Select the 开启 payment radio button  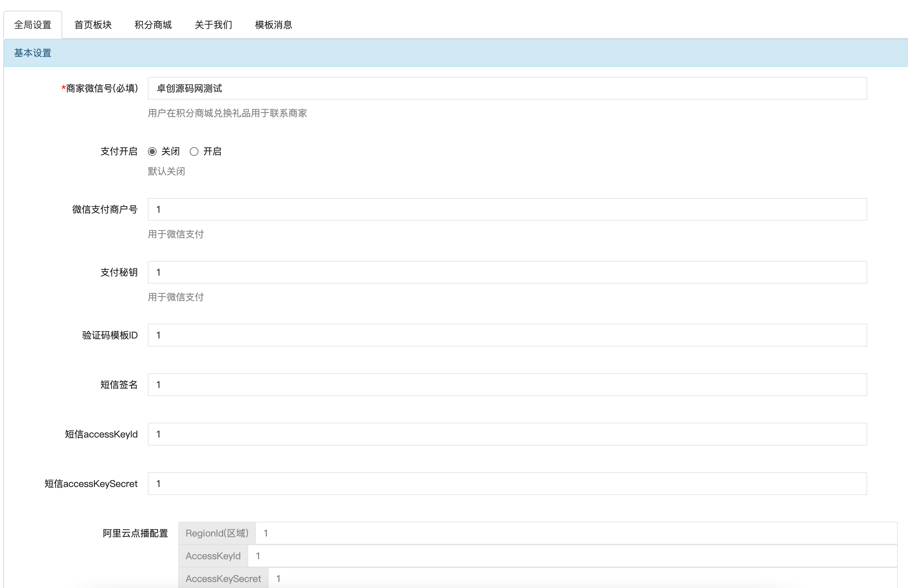coord(194,152)
